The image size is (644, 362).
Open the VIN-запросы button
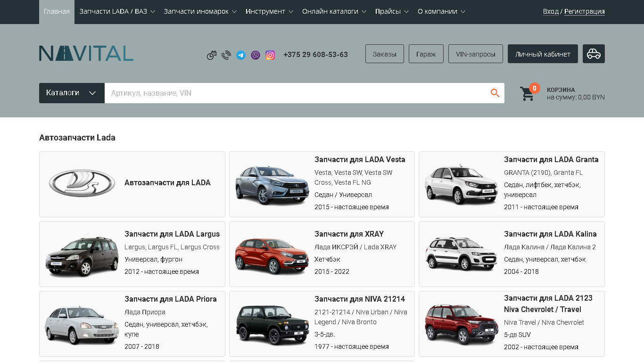[x=476, y=54]
